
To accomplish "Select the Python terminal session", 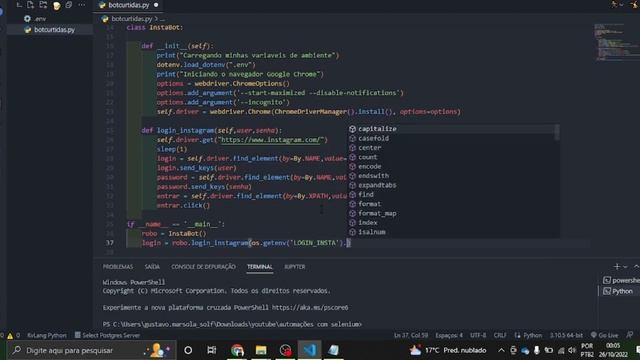I will click(x=618, y=291).
